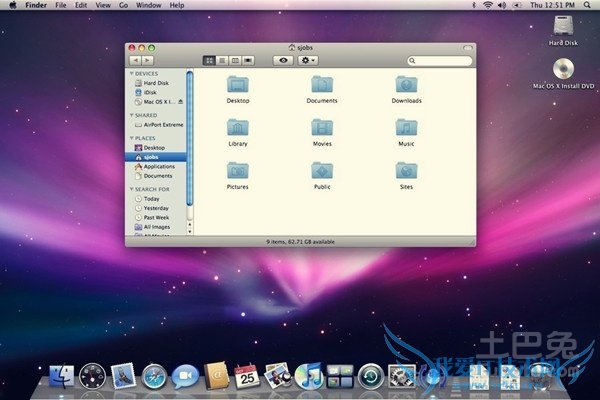This screenshot has height=400, width=600.
Task: Launch Safari from the Dock
Action: tap(154, 376)
